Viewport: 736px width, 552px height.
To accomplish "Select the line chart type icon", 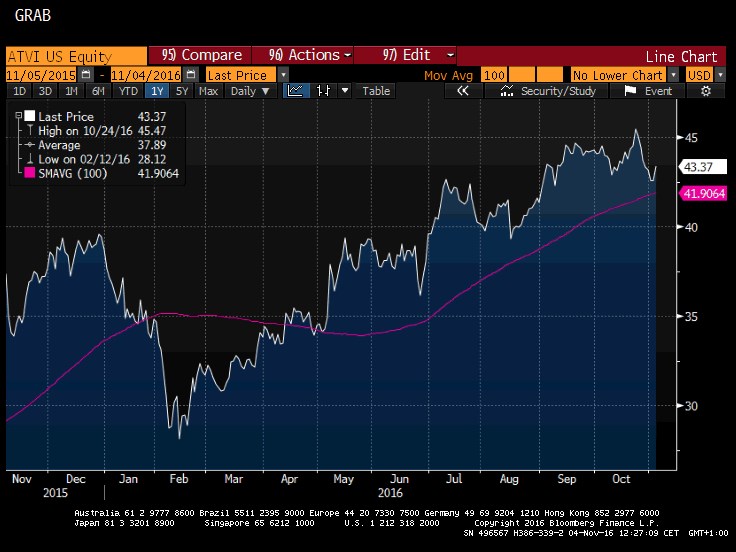I will (x=296, y=91).
